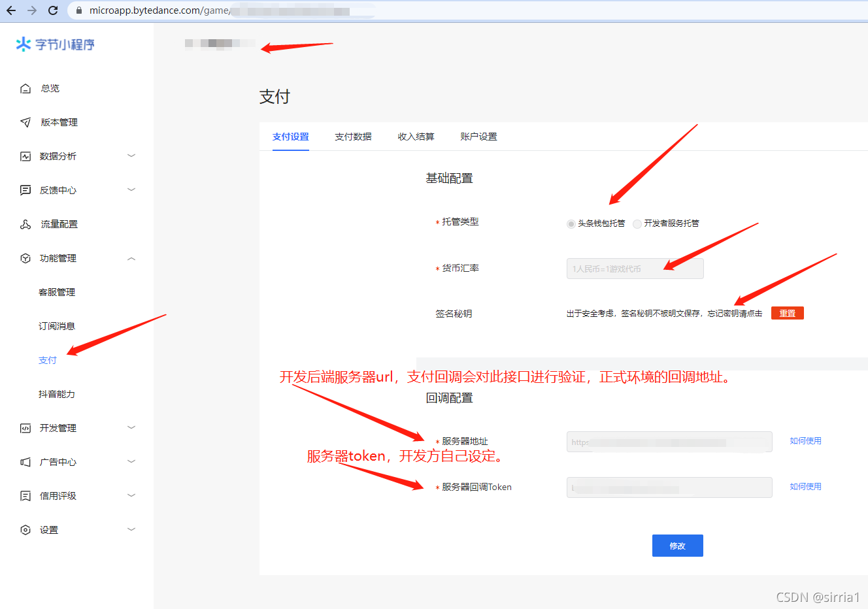
Task: Click the 信用评级 list icon
Action: pos(25,496)
